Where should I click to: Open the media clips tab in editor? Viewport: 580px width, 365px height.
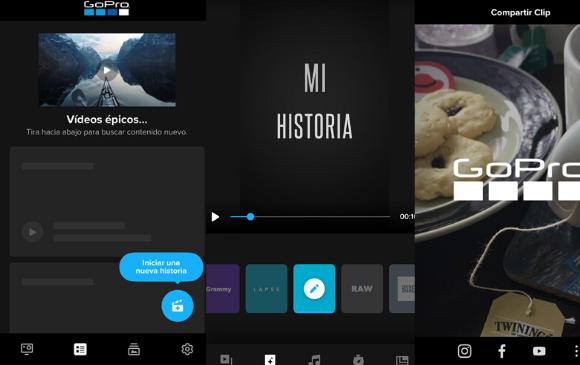226,360
